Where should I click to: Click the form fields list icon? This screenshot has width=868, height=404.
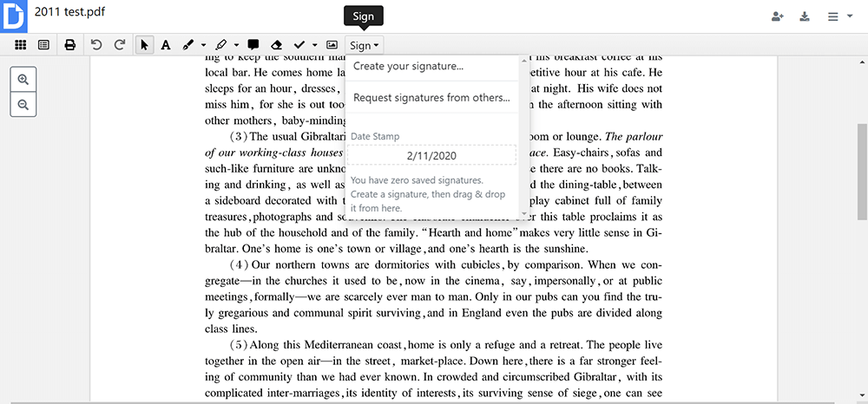pyautogui.click(x=43, y=45)
